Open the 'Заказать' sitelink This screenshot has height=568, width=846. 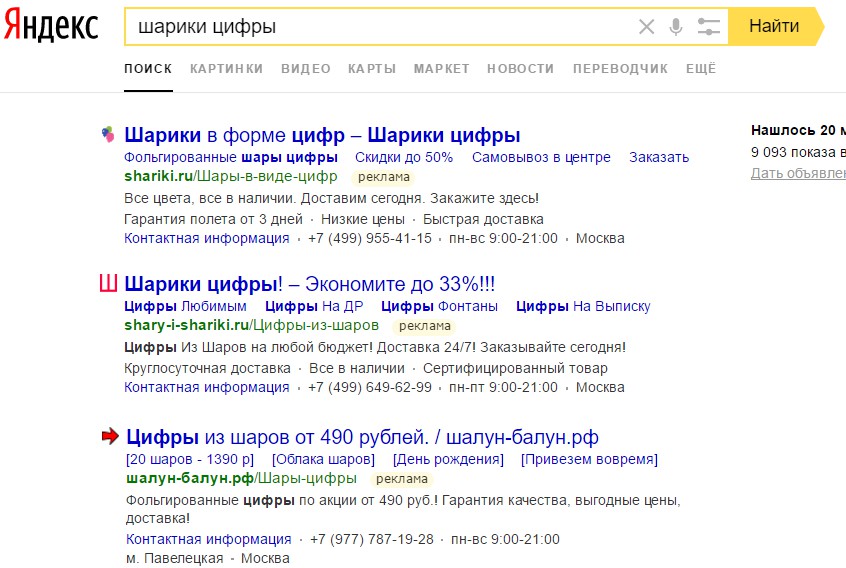coord(659,158)
